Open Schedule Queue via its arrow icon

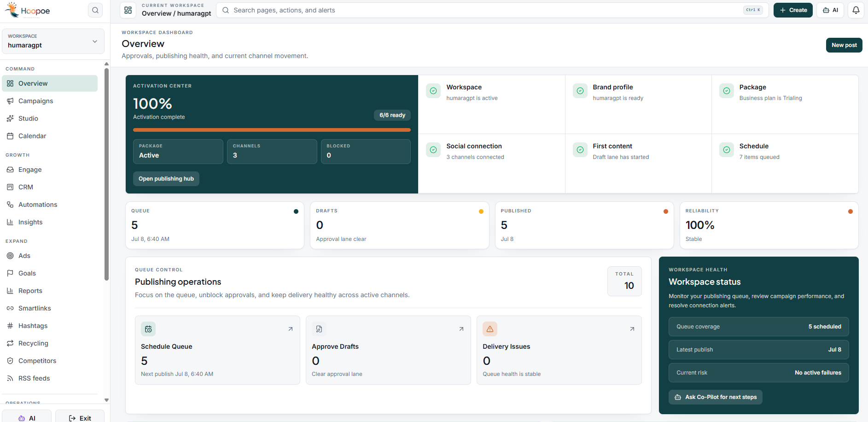(291, 329)
